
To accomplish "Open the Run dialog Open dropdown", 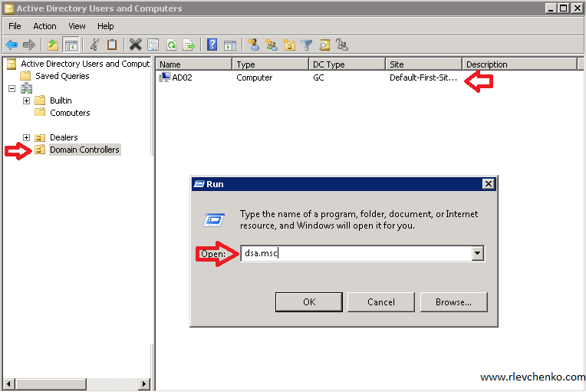I will click(477, 253).
